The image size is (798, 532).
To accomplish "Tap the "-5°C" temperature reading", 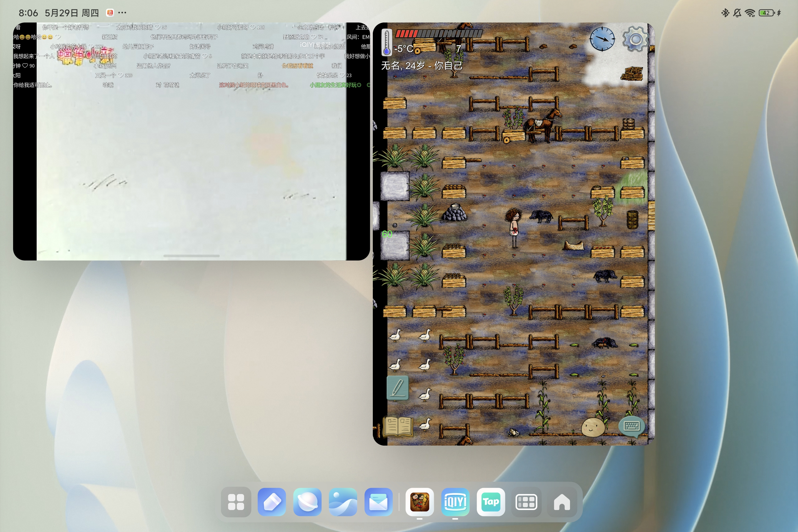I will point(404,49).
